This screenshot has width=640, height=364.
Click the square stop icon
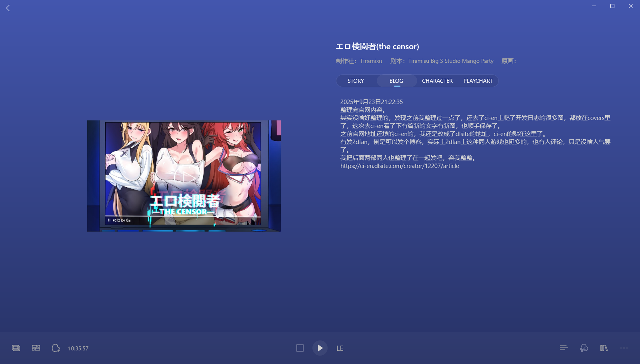[300, 348]
